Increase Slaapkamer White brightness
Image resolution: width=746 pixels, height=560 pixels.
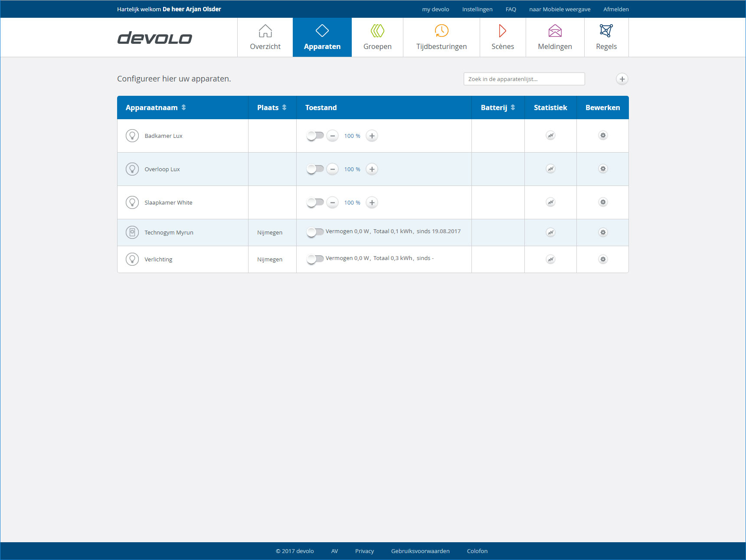tap(372, 202)
